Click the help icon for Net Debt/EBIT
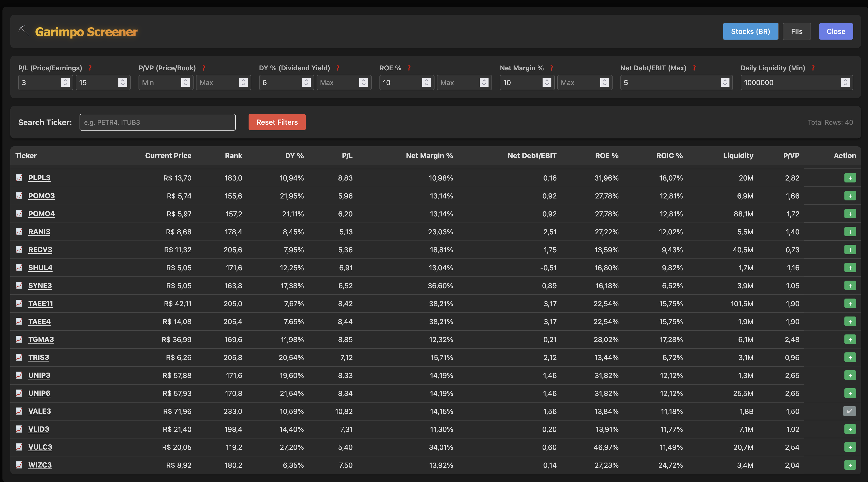The width and height of the screenshot is (868, 482). coord(694,68)
